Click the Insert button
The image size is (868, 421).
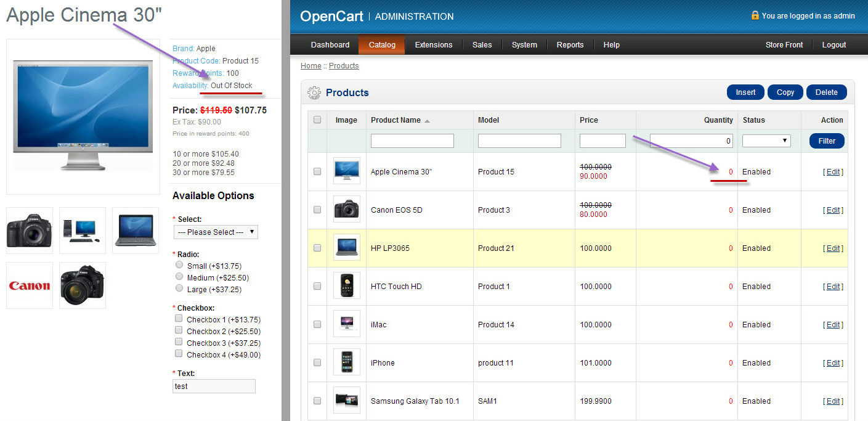click(745, 92)
